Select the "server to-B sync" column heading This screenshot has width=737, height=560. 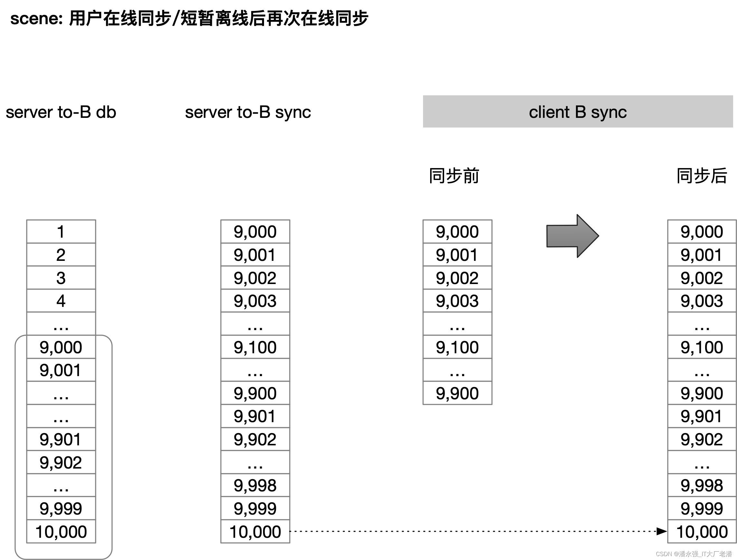pyautogui.click(x=248, y=113)
